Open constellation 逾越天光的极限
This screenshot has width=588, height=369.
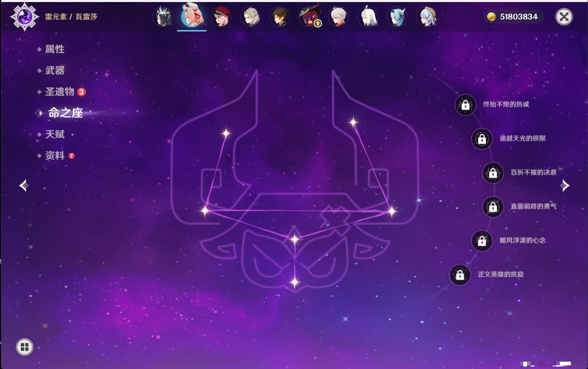(522, 138)
